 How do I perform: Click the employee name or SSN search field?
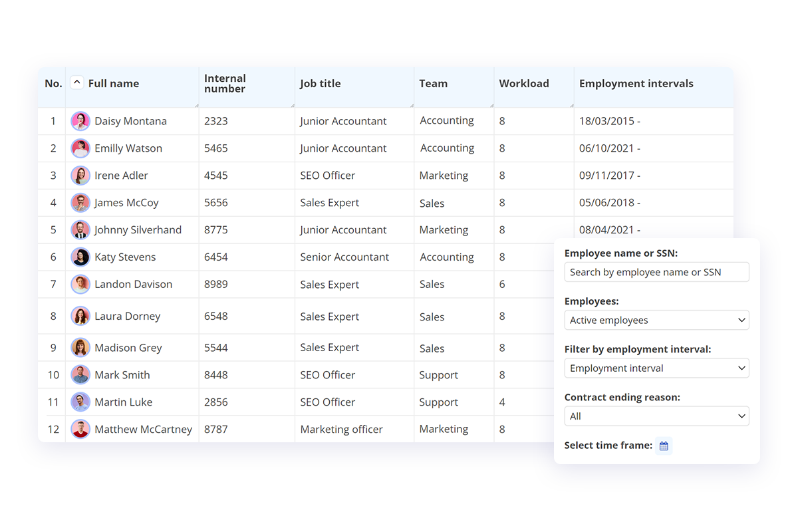[x=656, y=272]
